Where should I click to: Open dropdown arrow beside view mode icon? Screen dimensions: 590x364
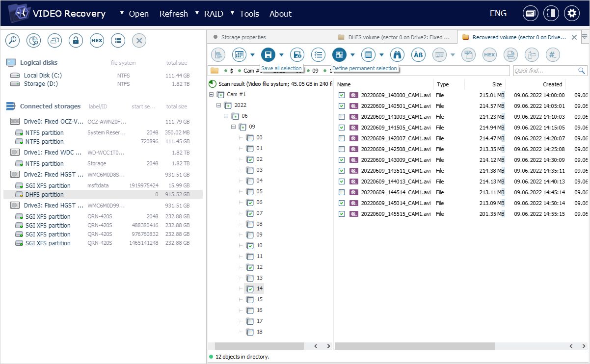[x=381, y=55]
